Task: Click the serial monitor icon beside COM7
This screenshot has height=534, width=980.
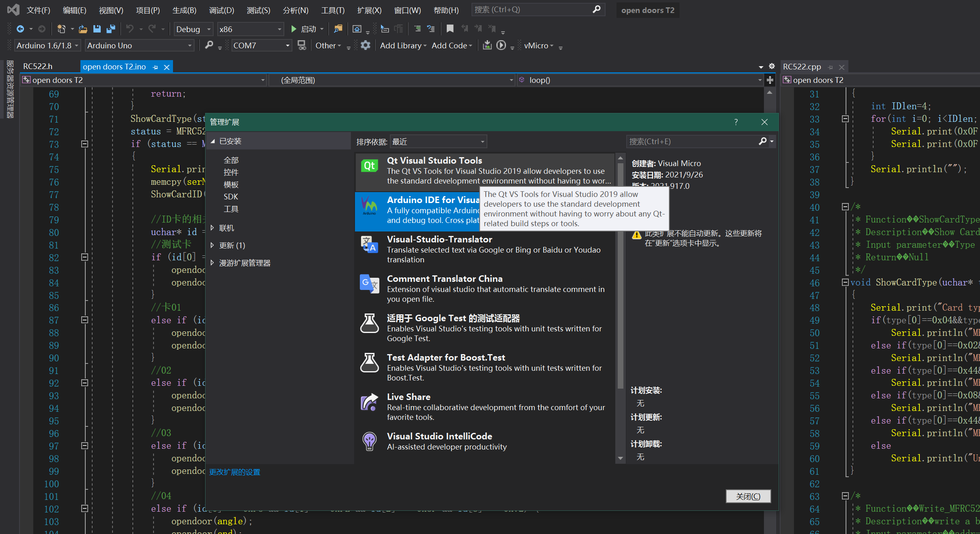Action: (302, 45)
